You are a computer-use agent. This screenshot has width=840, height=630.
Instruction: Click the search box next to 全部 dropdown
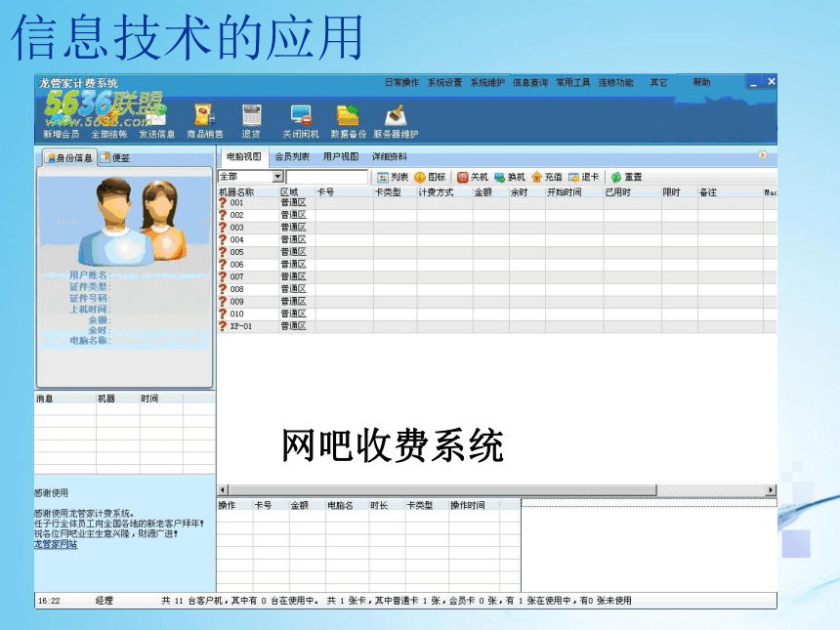(327, 177)
